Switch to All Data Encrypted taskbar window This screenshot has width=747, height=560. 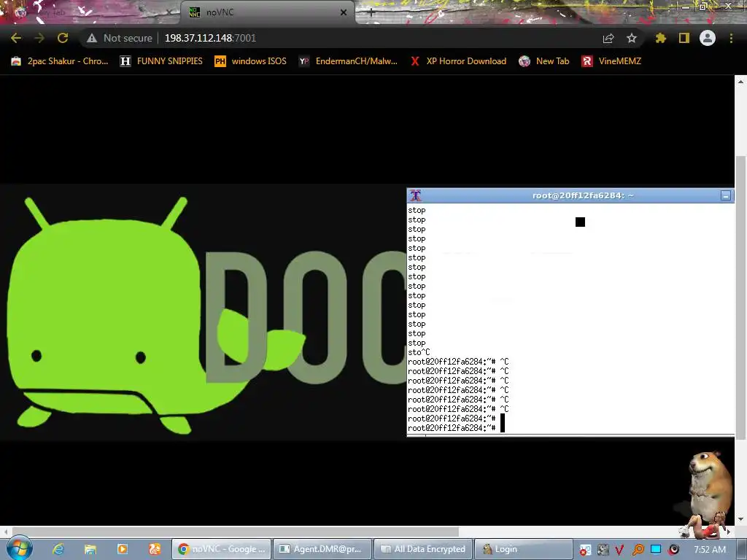pyautogui.click(x=424, y=549)
